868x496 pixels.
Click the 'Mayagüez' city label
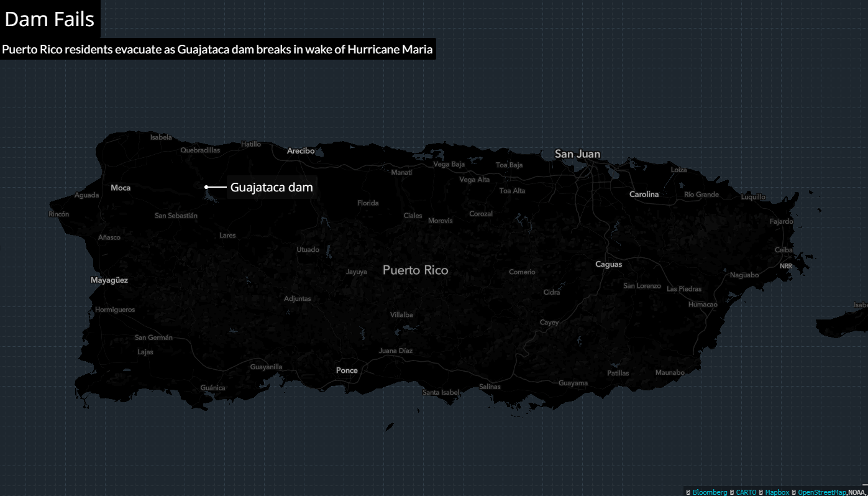tap(109, 280)
